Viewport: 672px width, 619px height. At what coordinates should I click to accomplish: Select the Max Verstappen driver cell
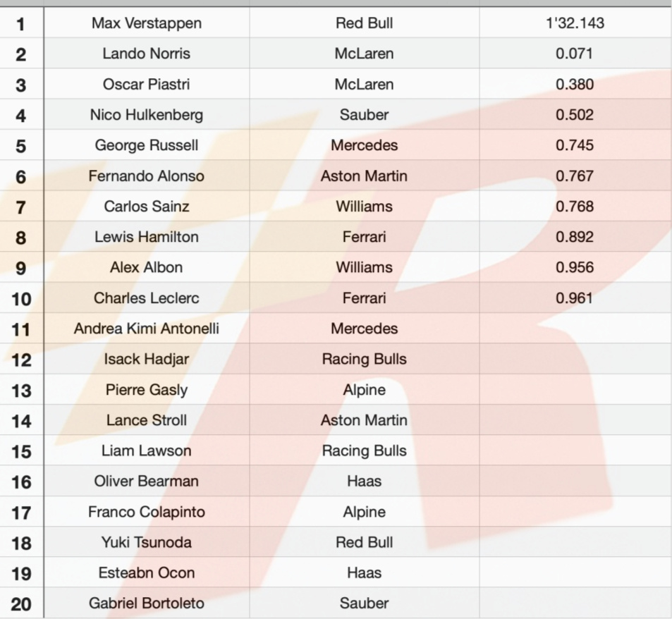pos(147,23)
